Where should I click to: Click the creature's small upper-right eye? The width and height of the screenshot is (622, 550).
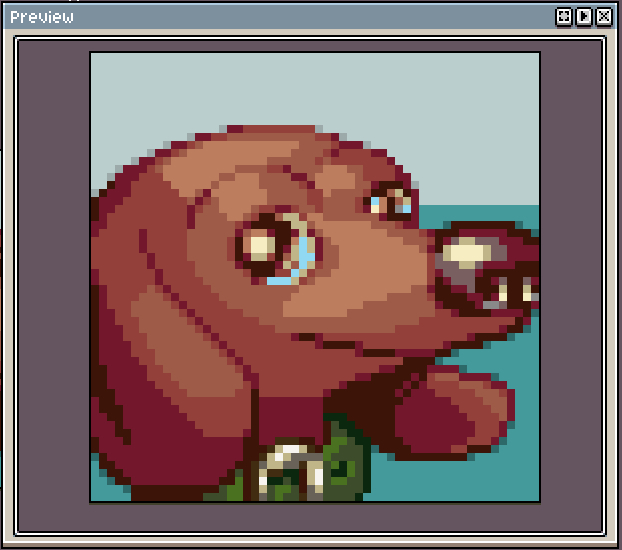391,201
